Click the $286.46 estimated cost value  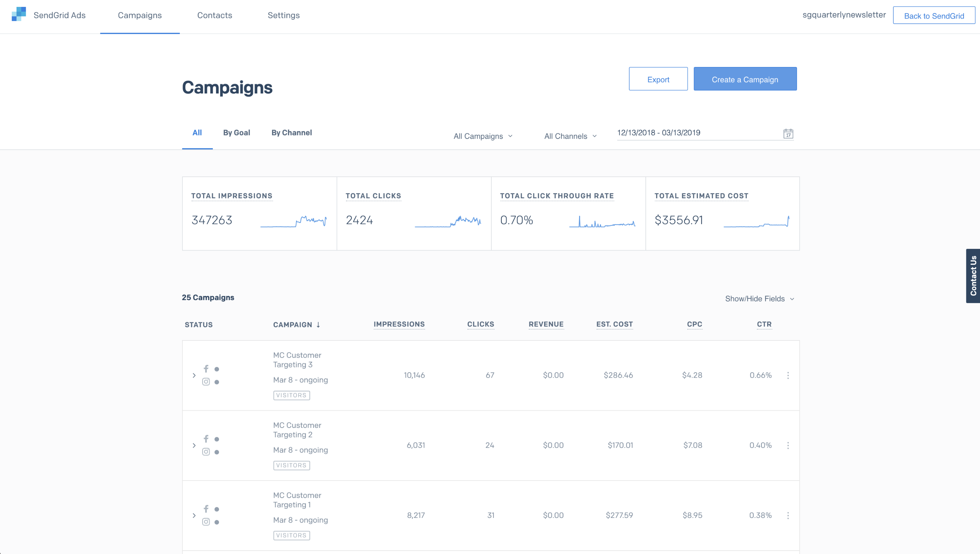pos(618,375)
